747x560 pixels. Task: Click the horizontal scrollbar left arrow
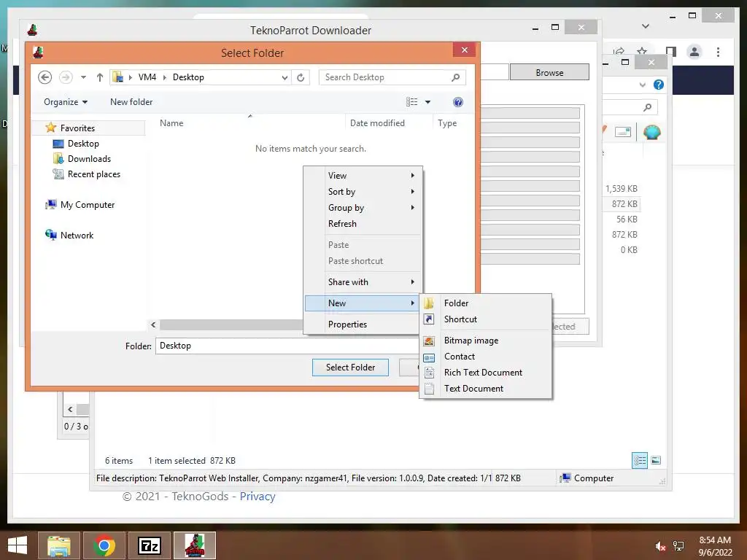(153, 324)
